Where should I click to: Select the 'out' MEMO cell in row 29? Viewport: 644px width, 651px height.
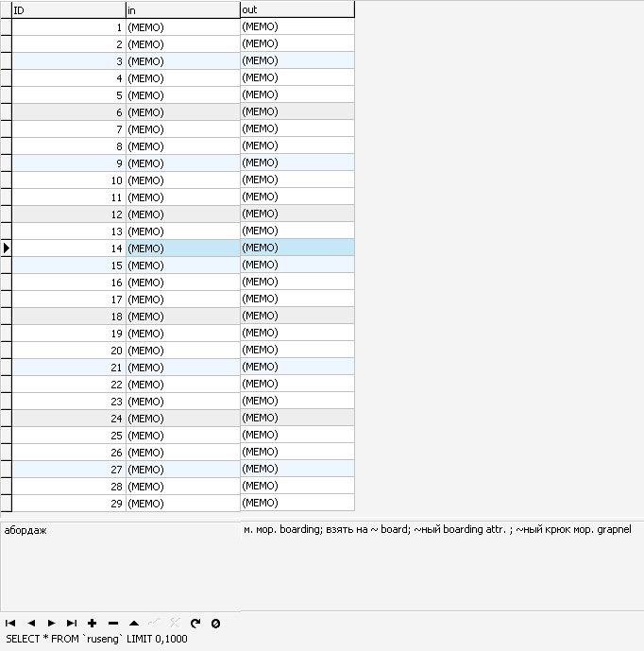coord(297,504)
